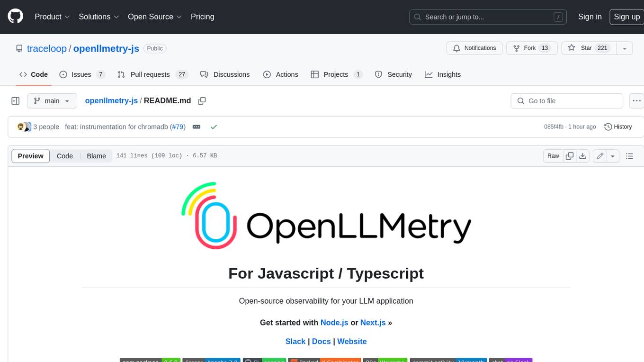644x362 pixels.
Task: Click the OpenLLMetry logo image
Action: pos(326,215)
